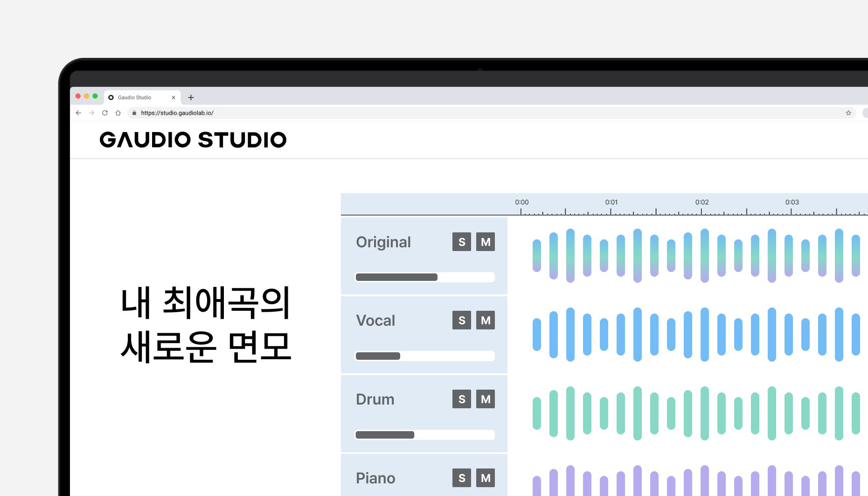The width and height of the screenshot is (868, 496).
Task: Toggle solo on the Vocal stem
Action: pos(461,321)
